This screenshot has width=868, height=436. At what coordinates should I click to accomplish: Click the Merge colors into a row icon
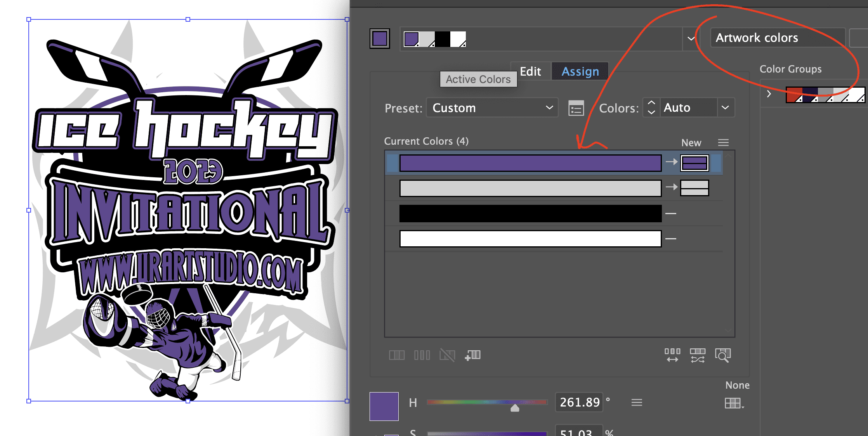pos(397,355)
